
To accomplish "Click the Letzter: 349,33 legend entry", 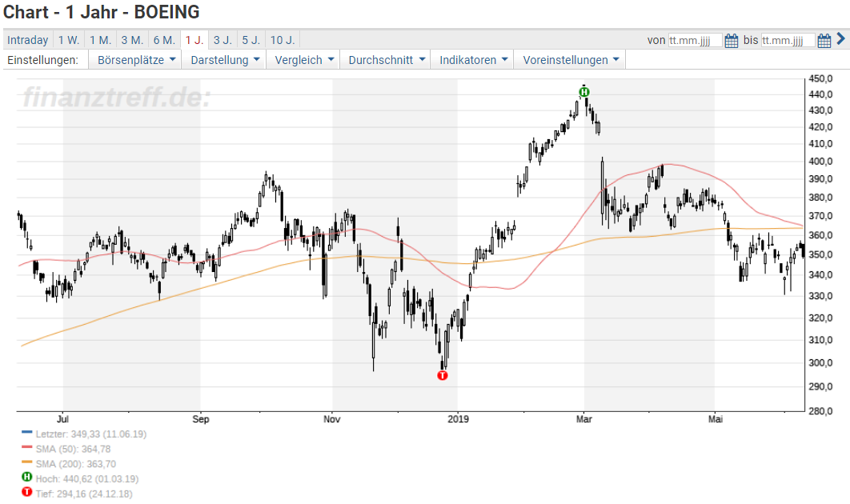I will coord(91,434).
